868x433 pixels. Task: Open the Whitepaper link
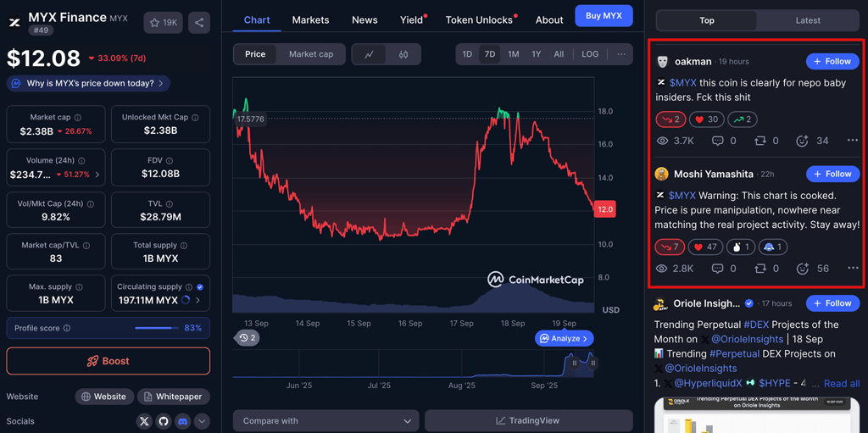point(174,397)
